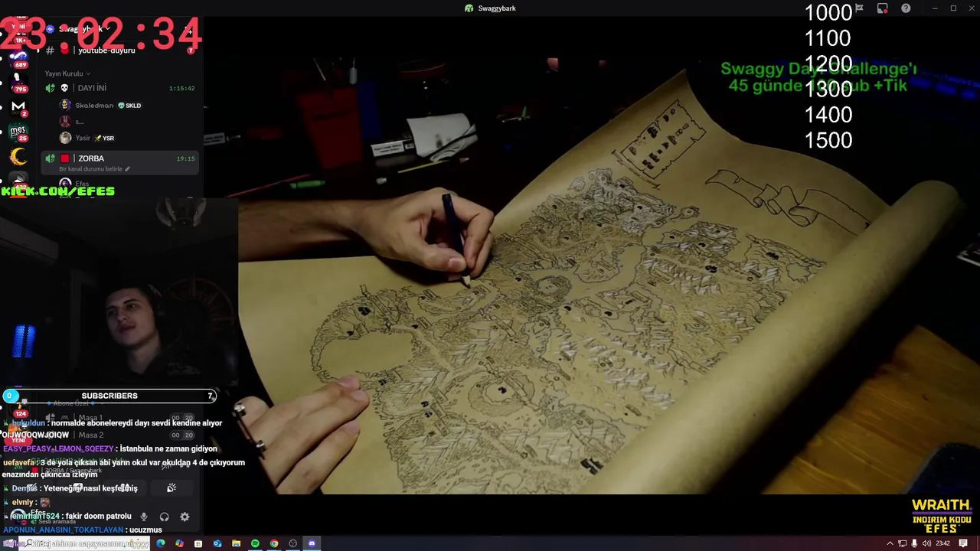Open the server with the 795 badge

coord(18,81)
